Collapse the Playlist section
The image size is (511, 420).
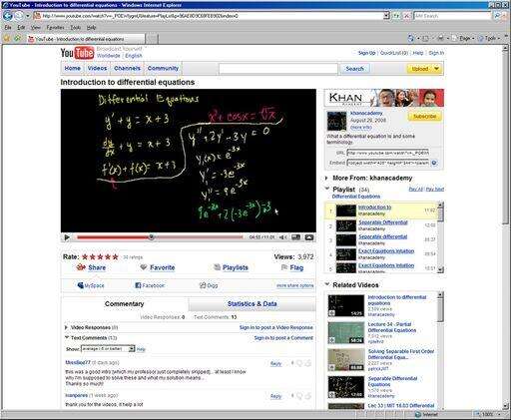coord(327,189)
